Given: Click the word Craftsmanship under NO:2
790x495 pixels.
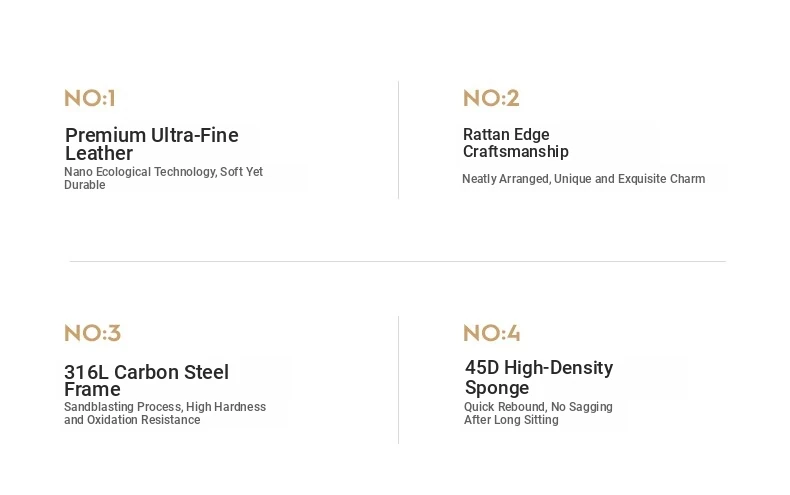Looking at the screenshot, I should click(x=515, y=152).
